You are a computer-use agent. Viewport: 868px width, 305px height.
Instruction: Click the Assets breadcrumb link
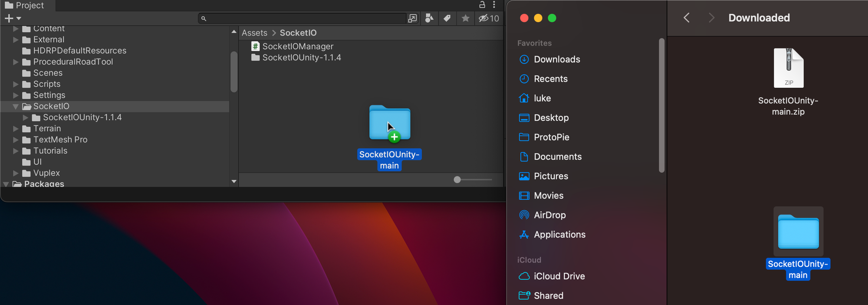coord(254,33)
